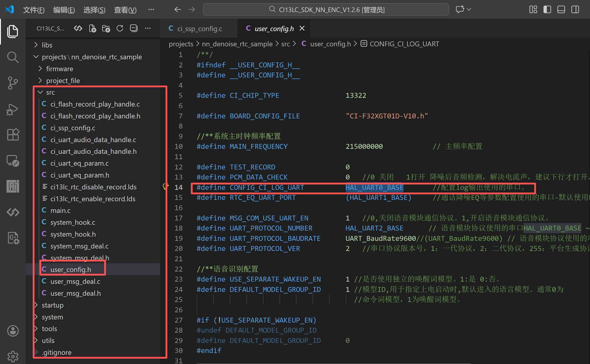Collapse the src folder
Image resolution: width=590 pixels, height=364 pixels.
tap(50, 92)
